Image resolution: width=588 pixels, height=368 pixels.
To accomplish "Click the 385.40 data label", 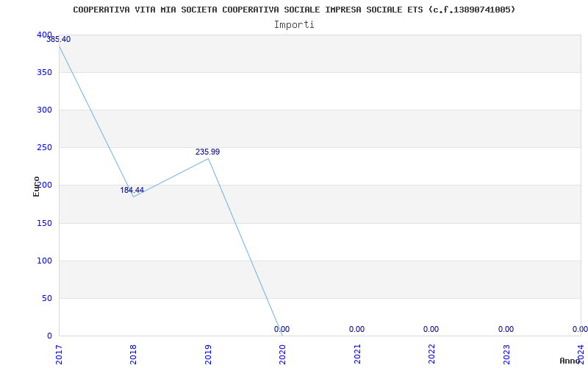I will pos(58,39).
